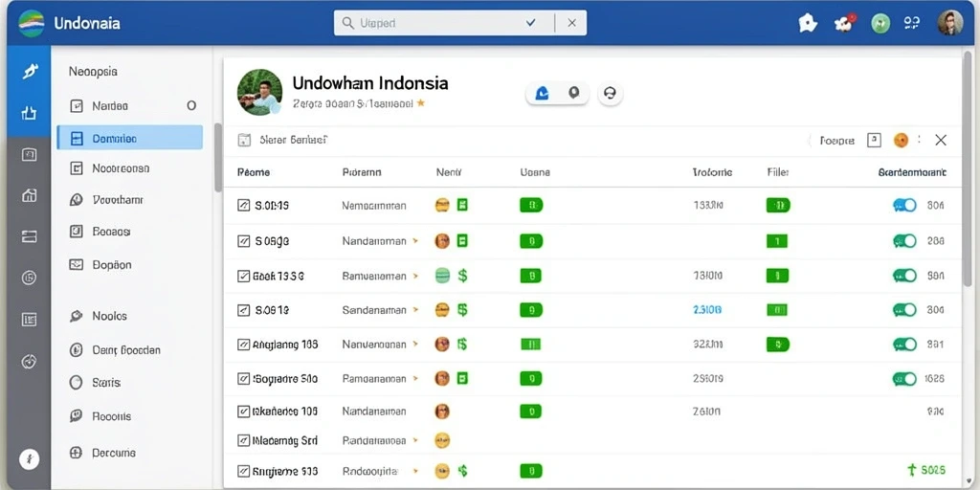The width and height of the screenshot is (980, 490).
Task: Toggle the switch in the 806 row
Action: 904,205
